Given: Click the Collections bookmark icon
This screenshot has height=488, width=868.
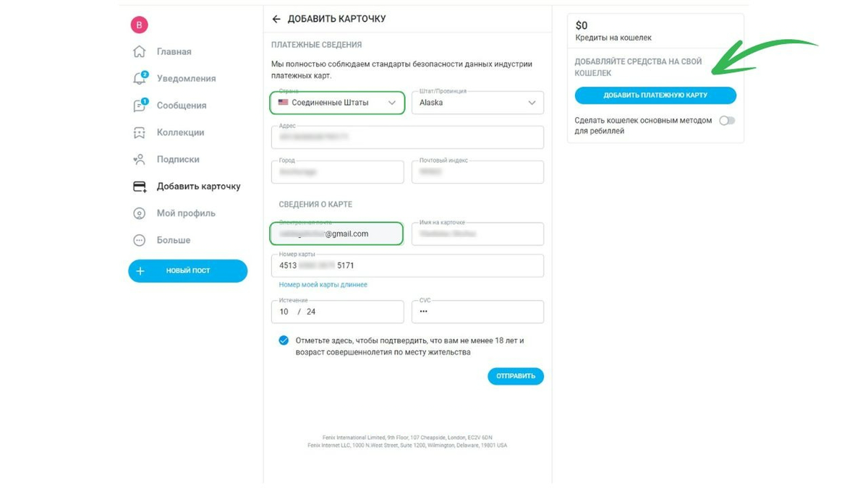Looking at the screenshot, I should click(140, 133).
